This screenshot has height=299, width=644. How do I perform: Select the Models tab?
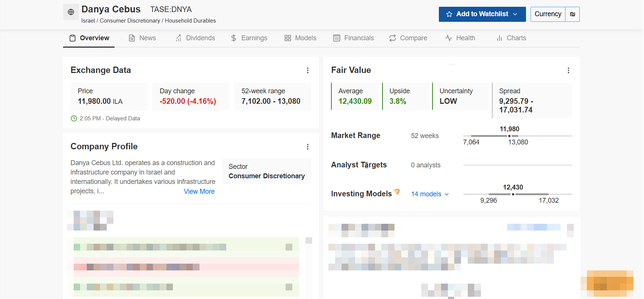pyautogui.click(x=300, y=38)
